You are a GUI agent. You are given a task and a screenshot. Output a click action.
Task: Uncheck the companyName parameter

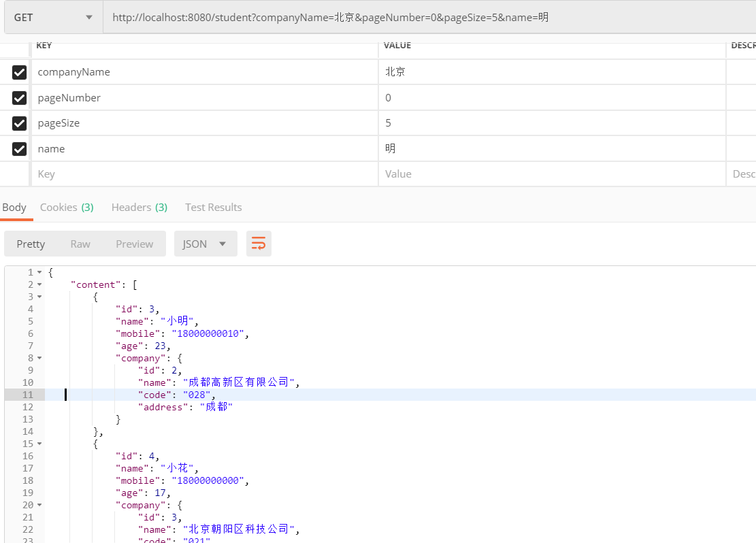(x=19, y=72)
